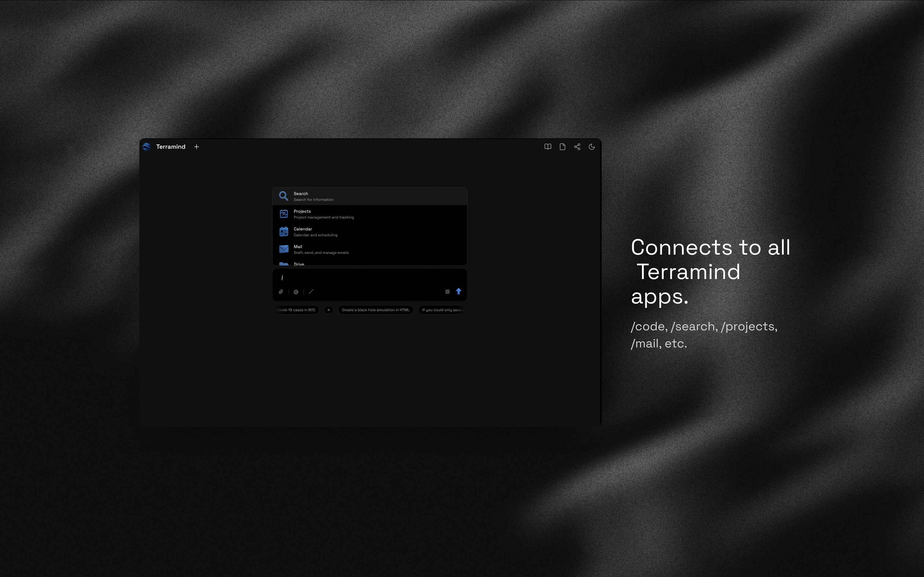Click the Terramind globe logo
The width and height of the screenshot is (924, 577).
point(146,147)
